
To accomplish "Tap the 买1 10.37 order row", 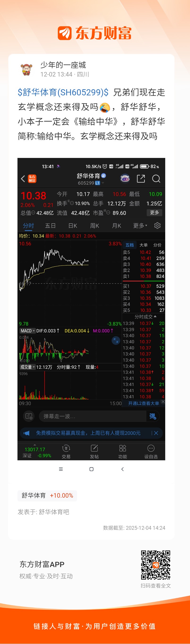I will point(144,286).
